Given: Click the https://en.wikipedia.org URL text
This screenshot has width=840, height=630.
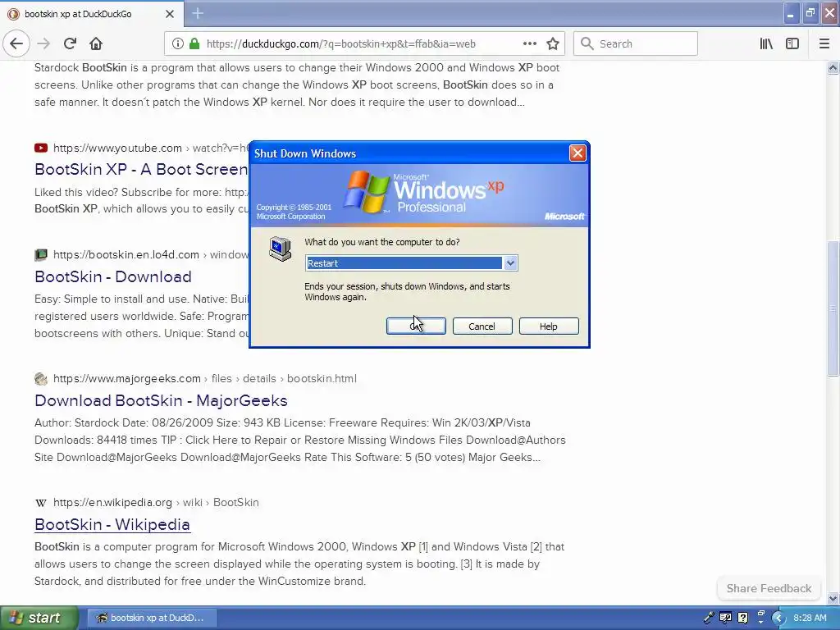Looking at the screenshot, I should point(112,503).
